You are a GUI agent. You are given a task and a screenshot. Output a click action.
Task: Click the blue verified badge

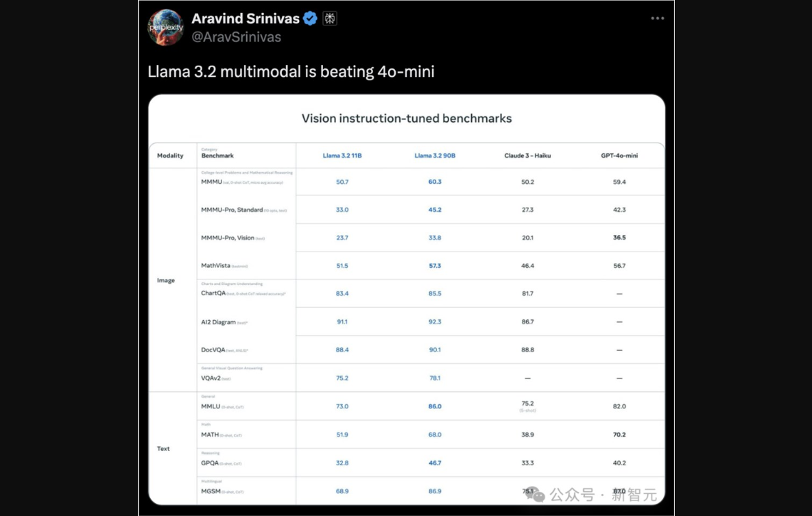click(310, 19)
